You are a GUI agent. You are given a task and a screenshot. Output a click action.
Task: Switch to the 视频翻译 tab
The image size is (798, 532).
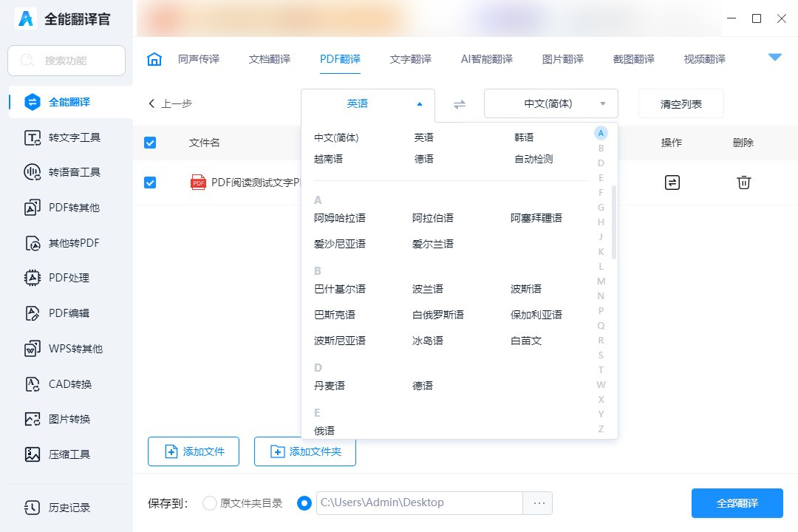703,58
